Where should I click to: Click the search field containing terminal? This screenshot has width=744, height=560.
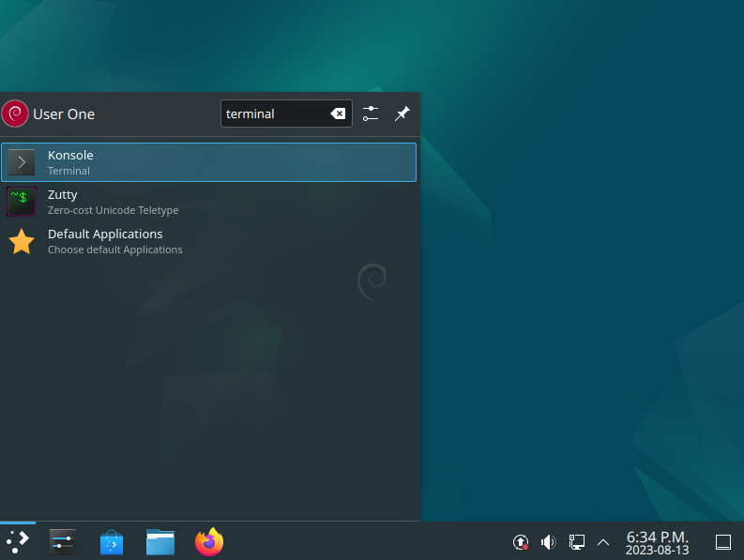(286, 114)
